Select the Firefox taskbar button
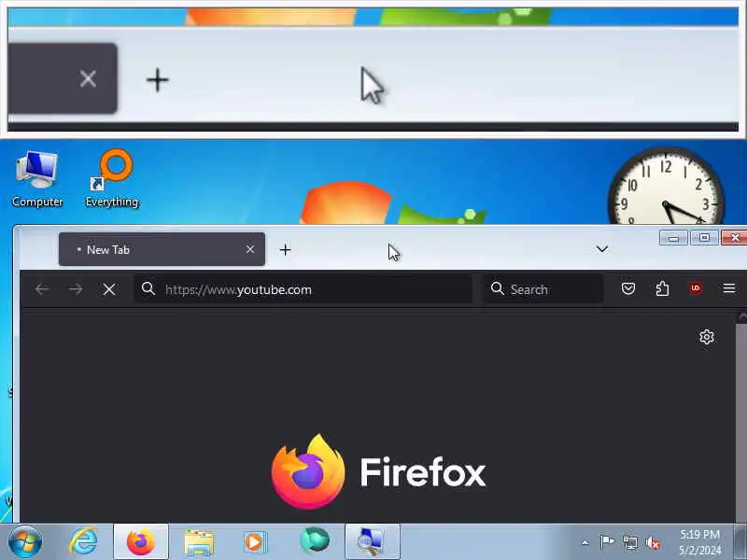 tap(141, 542)
